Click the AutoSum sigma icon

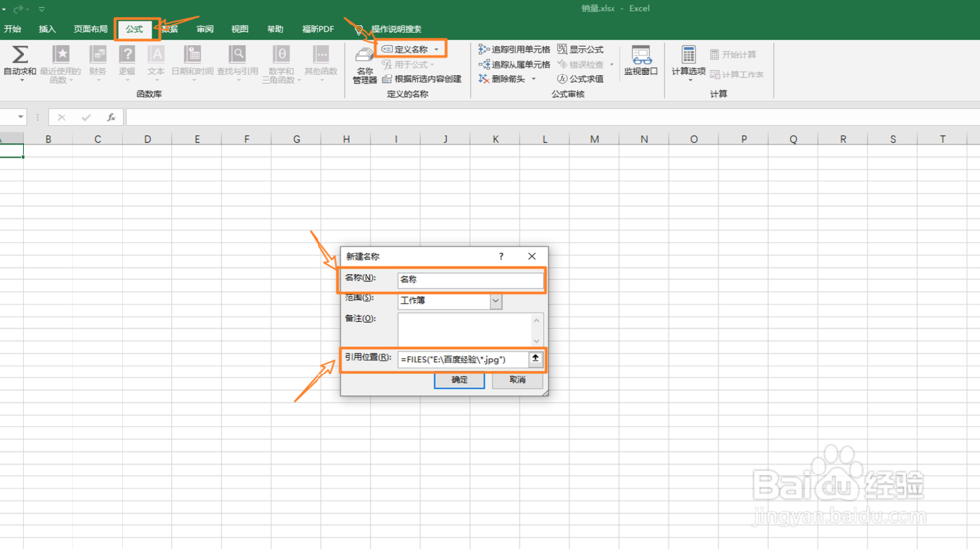coord(20,55)
